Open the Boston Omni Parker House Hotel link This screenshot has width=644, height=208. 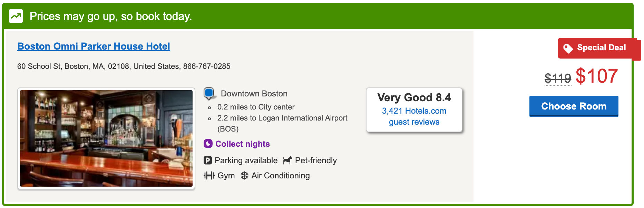[x=94, y=46]
